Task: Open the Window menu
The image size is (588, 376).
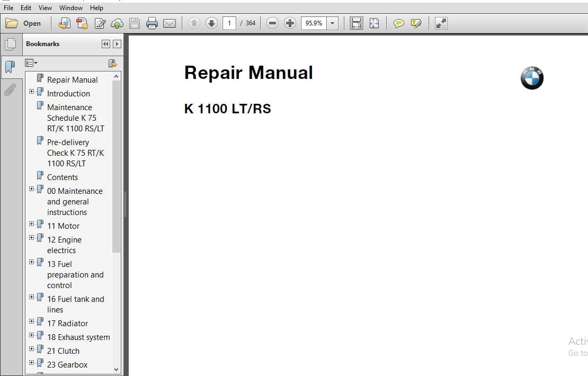Action: (71, 8)
